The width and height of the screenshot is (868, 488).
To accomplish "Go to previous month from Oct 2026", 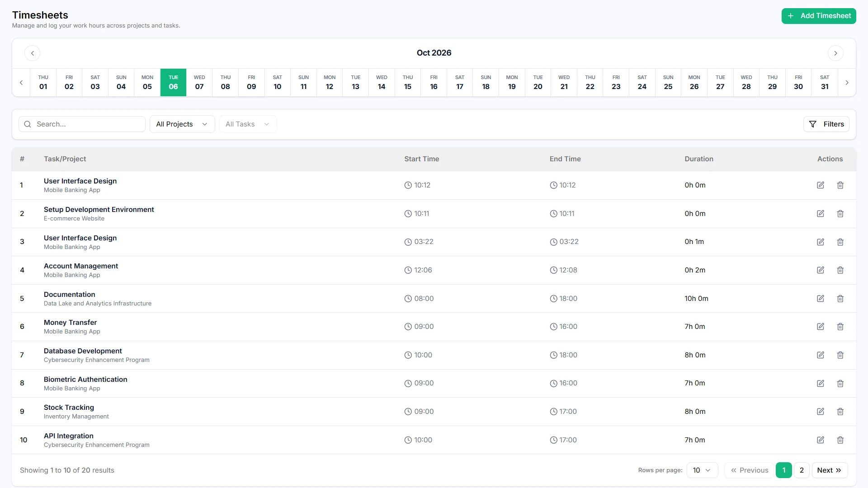I will [x=32, y=53].
